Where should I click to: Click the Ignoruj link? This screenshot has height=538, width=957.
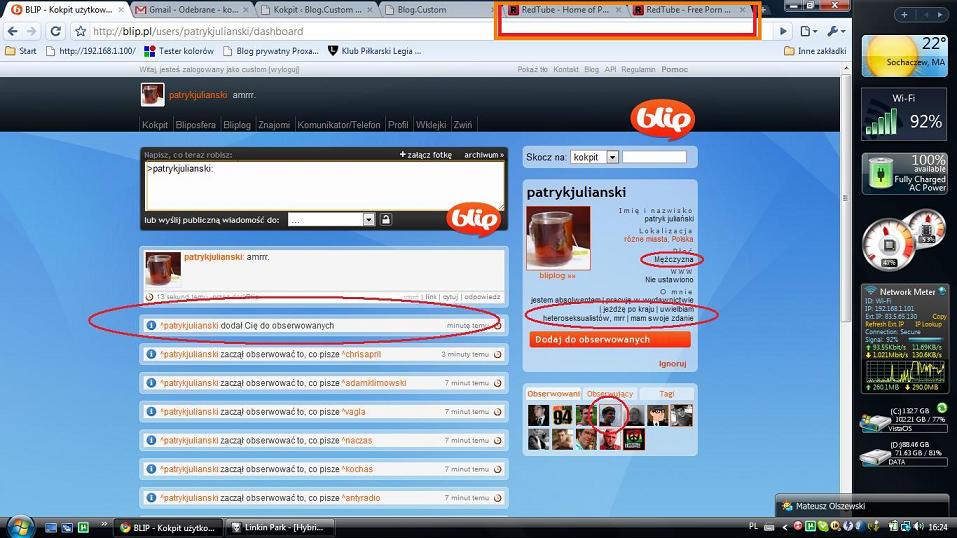(x=673, y=364)
